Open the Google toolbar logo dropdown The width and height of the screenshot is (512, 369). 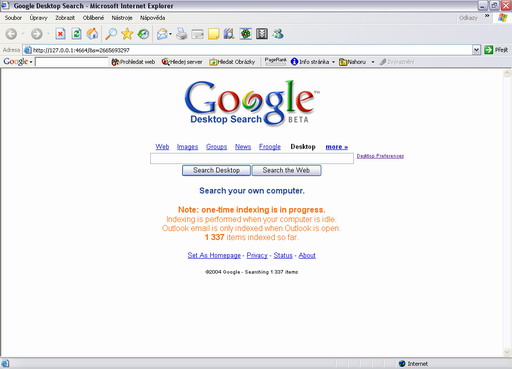(18, 61)
